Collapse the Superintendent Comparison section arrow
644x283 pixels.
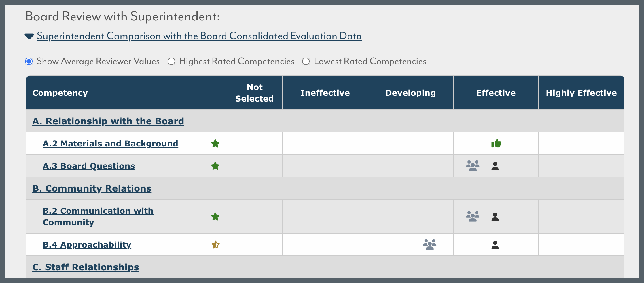(29, 36)
